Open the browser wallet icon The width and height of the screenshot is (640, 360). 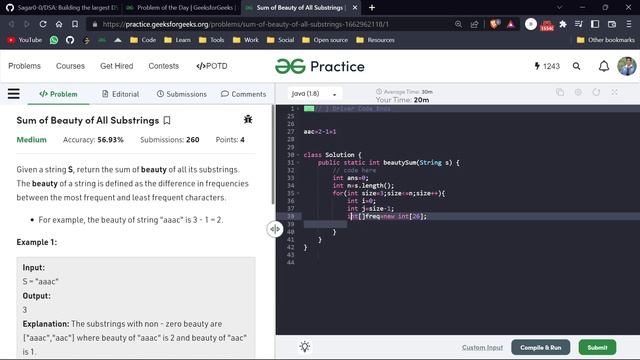pos(611,24)
